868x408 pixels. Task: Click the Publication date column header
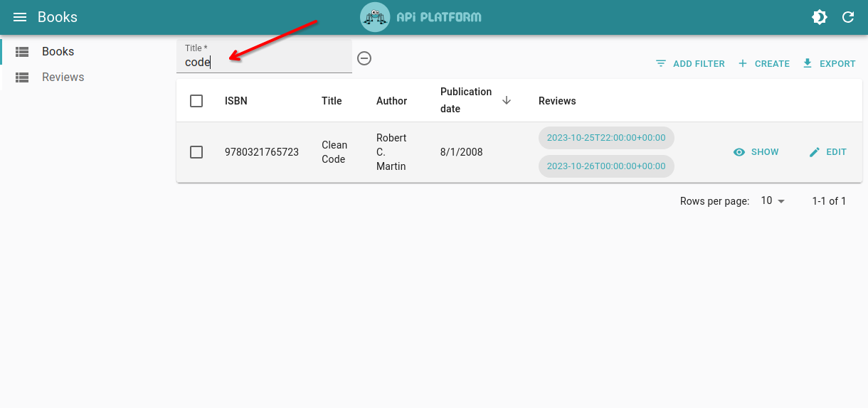(x=466, y=100)
